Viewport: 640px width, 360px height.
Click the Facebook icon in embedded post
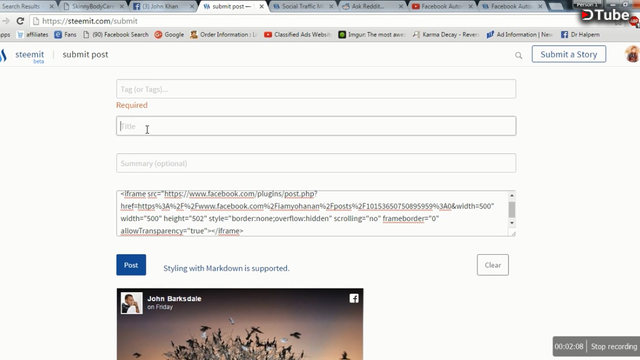tap(354, 298)
